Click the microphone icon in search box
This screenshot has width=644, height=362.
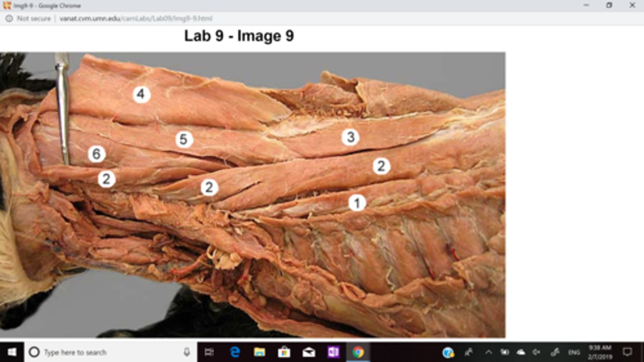click(x=187, y=352)
